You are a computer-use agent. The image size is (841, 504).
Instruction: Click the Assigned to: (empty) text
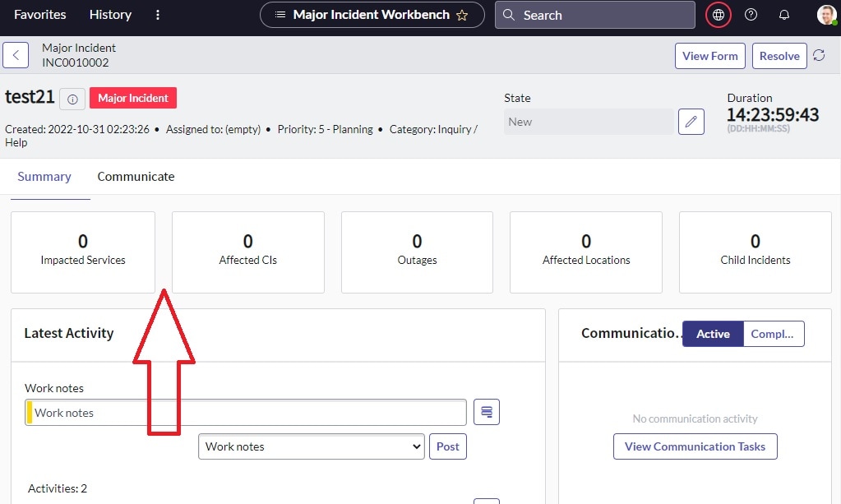click(213, 129)
